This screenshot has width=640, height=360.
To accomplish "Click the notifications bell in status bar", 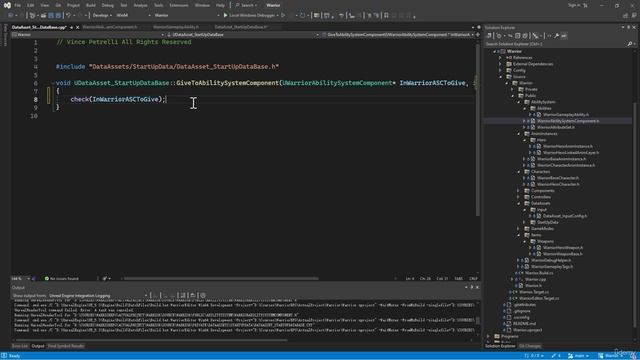I will (x=633, y=356).
